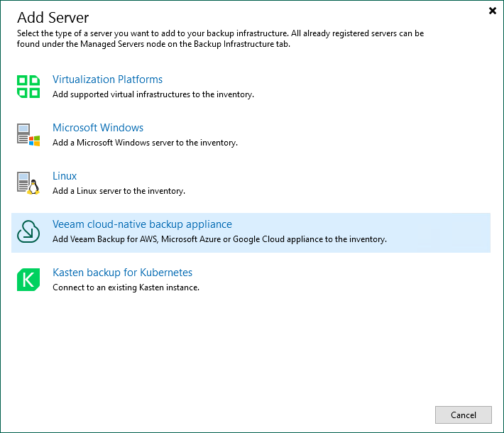Click the green Kasten K icon
504x433 pixels.
[28, 280]
